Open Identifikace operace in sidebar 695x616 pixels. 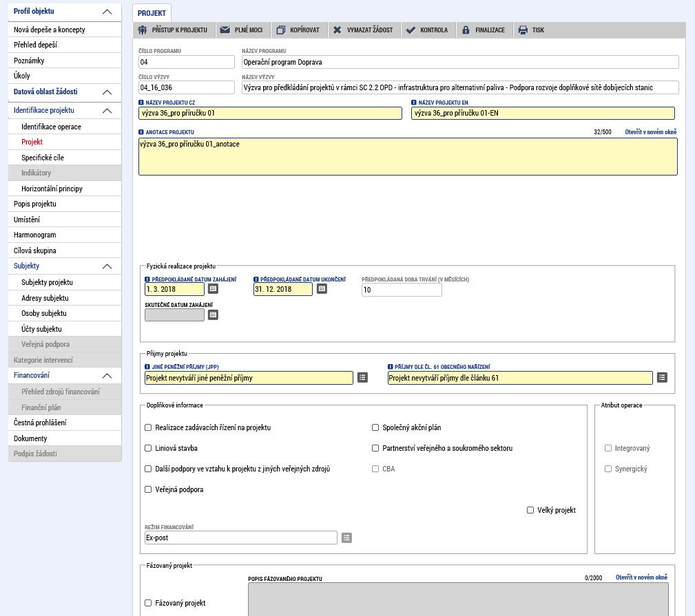(65, 127)
